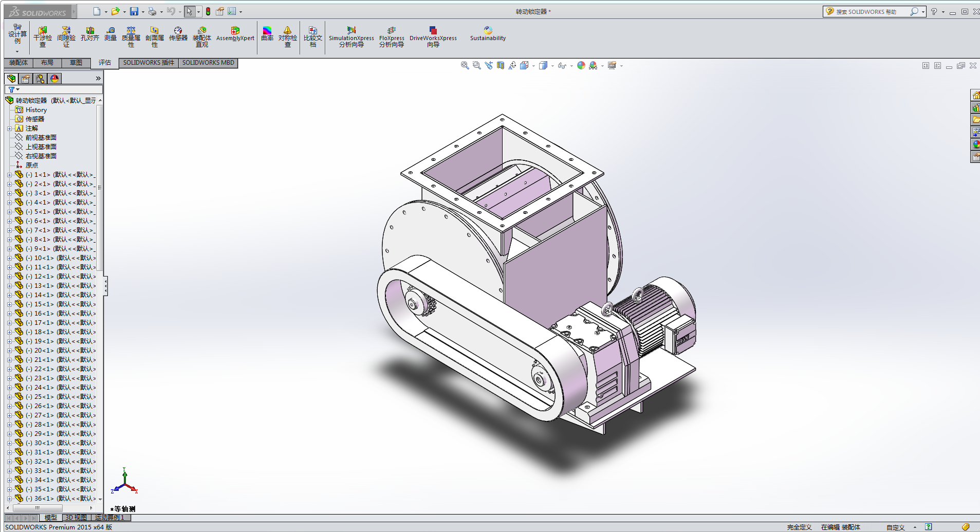Click the edit appearance color ball
980x532 pixels.
point(581,65)
